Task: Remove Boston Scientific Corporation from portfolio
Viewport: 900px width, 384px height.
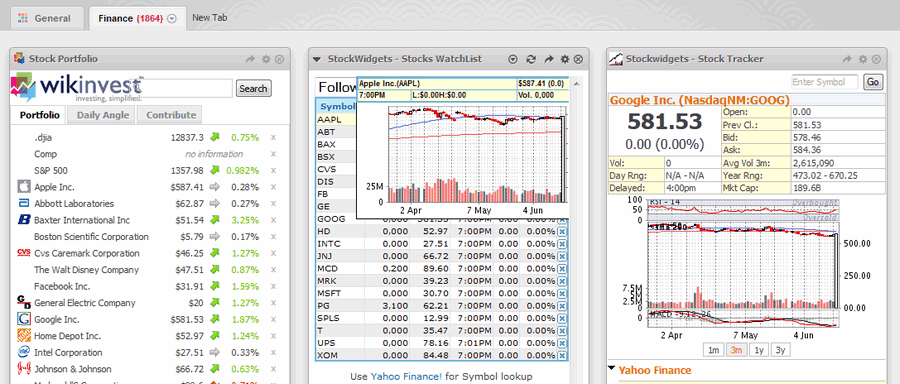Action: click(x=273, y=237)
